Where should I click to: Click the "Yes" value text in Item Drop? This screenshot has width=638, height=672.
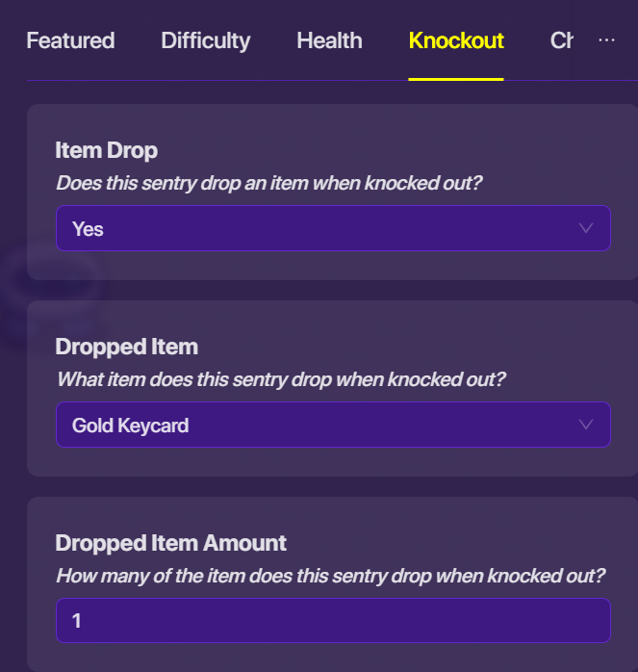(x=88, y=229)
